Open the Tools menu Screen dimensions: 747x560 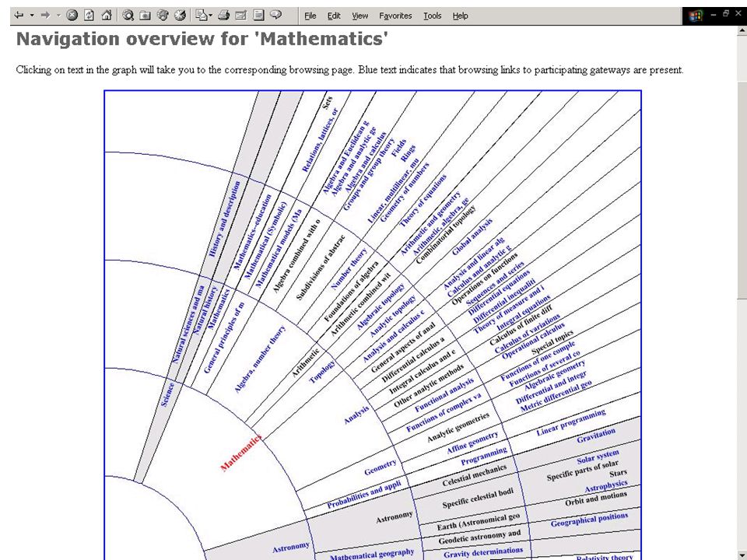432,16
